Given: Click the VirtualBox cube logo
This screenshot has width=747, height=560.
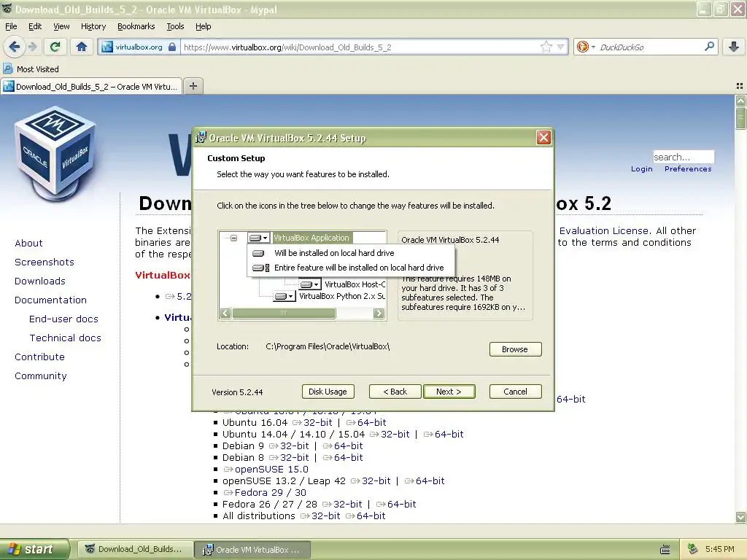Looking at the screenshot, I should point(55,152).
